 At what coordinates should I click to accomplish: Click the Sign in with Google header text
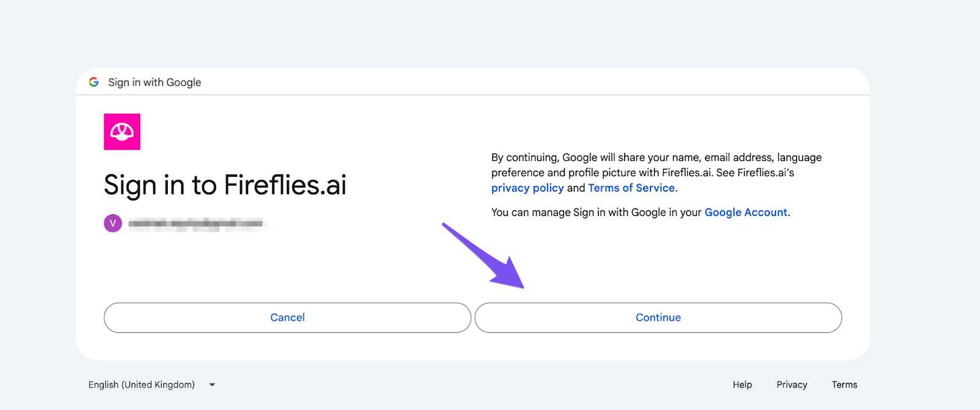154,82
